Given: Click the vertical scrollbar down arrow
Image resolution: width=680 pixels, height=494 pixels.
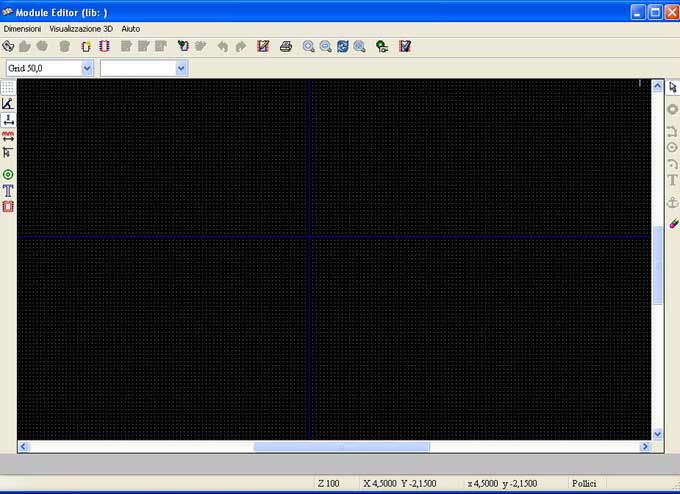Looking at the screenshot, I should [657, 434].
